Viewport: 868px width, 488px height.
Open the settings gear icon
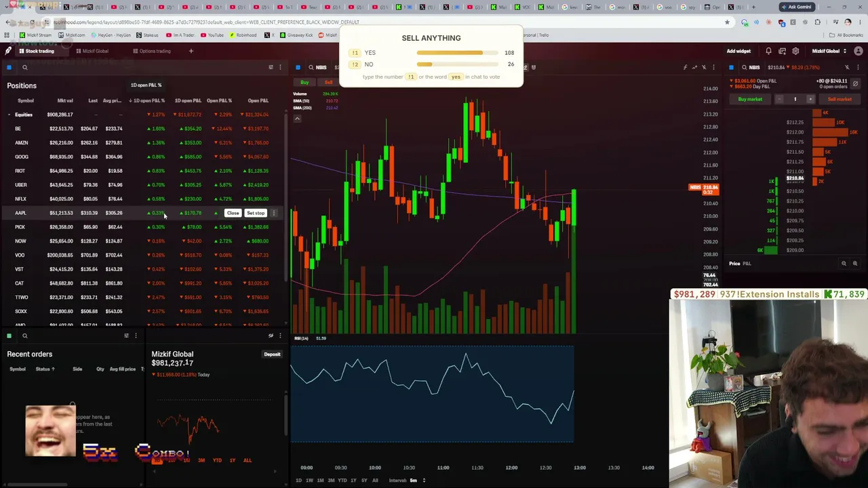coord(795,51)
